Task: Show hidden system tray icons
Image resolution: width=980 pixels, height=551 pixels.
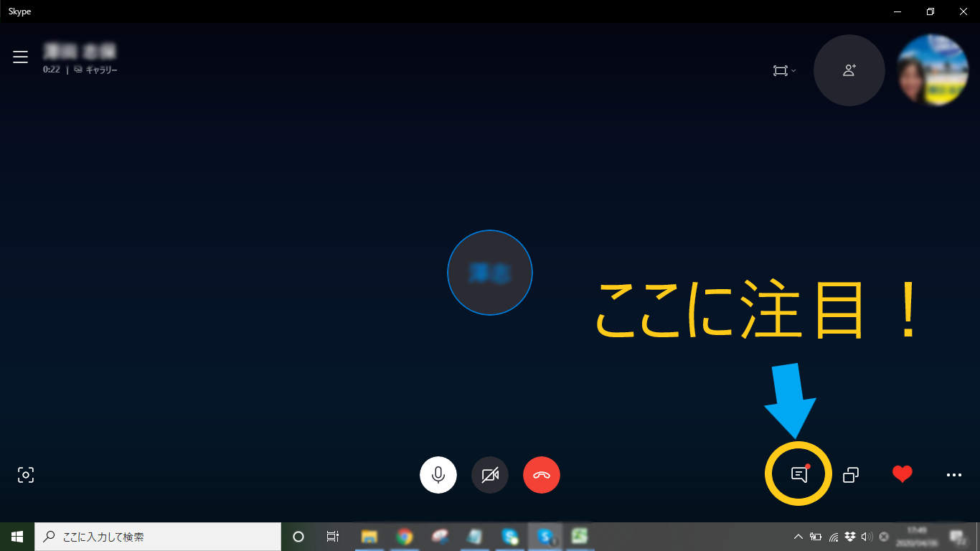Action: 798,537
